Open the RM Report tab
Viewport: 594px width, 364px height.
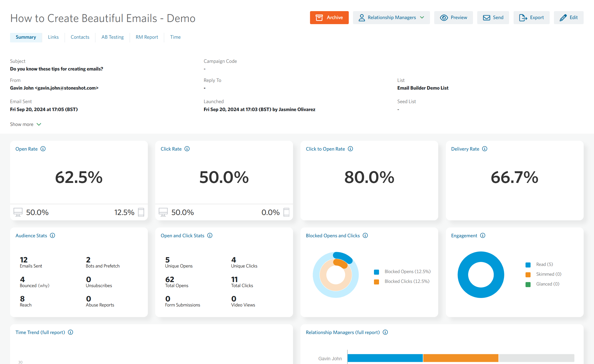click(147, 37)
